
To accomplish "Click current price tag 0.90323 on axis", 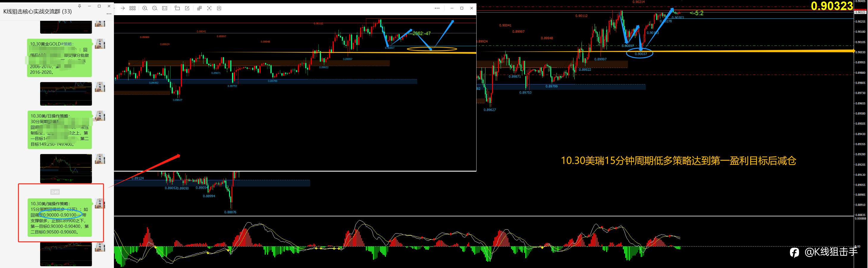I will [860, 12].
